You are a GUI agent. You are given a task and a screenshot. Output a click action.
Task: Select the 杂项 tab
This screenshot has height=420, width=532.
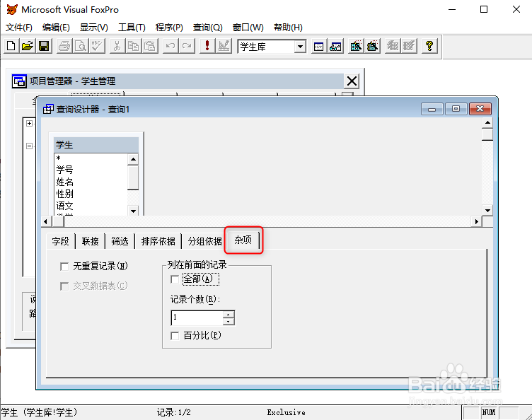[x=243, y=240]
